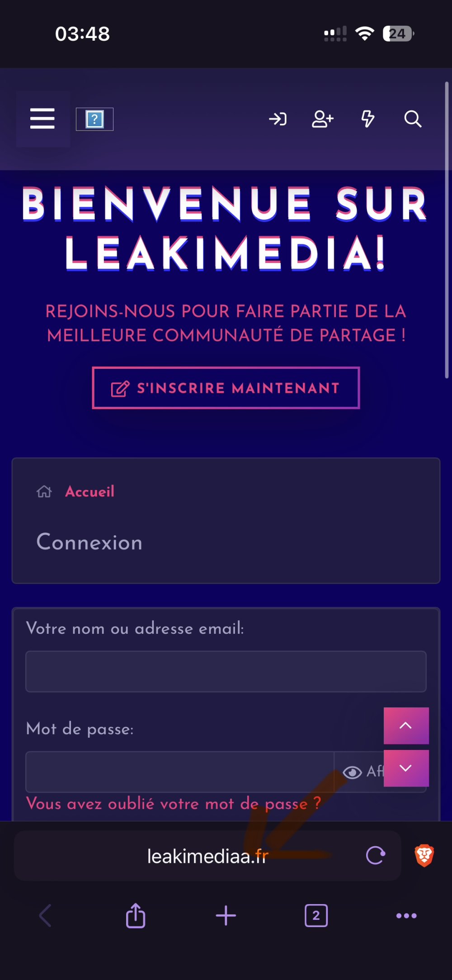Toggle password visibility eye icon
Screen dimensions: 452x980
[353, 772]
